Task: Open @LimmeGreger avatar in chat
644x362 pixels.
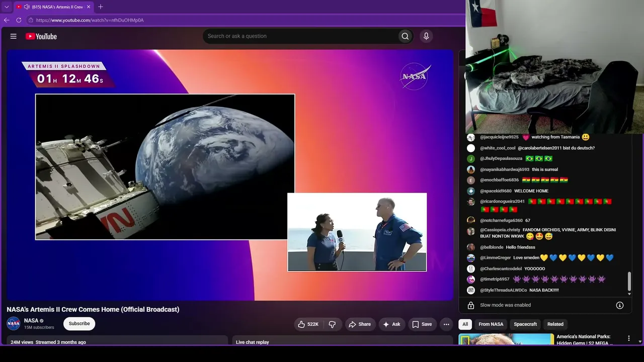Action: point(471,258)
